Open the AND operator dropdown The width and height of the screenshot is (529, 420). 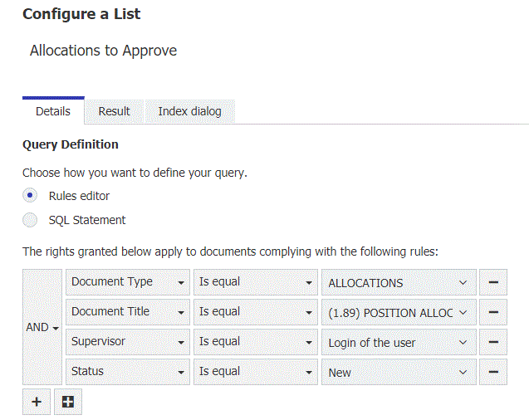(42, 327)
